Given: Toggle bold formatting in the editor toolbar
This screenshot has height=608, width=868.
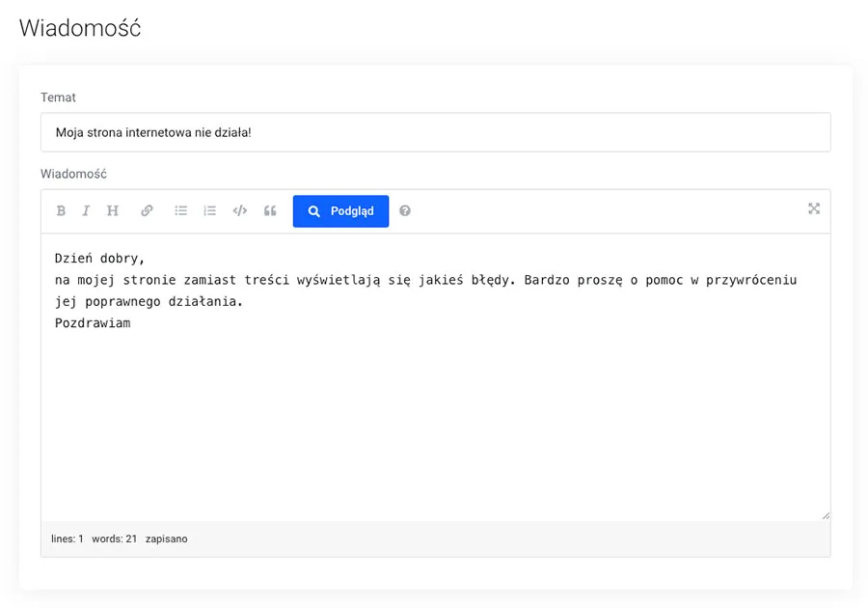Looking at the screenshot, I should pyautogui.click(x=61, y=211).
